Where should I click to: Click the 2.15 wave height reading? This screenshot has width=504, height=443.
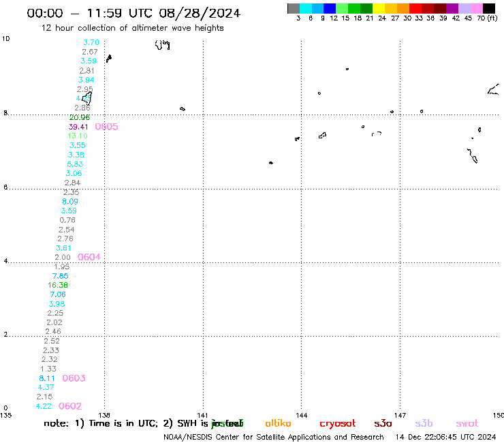click(45, 397)
